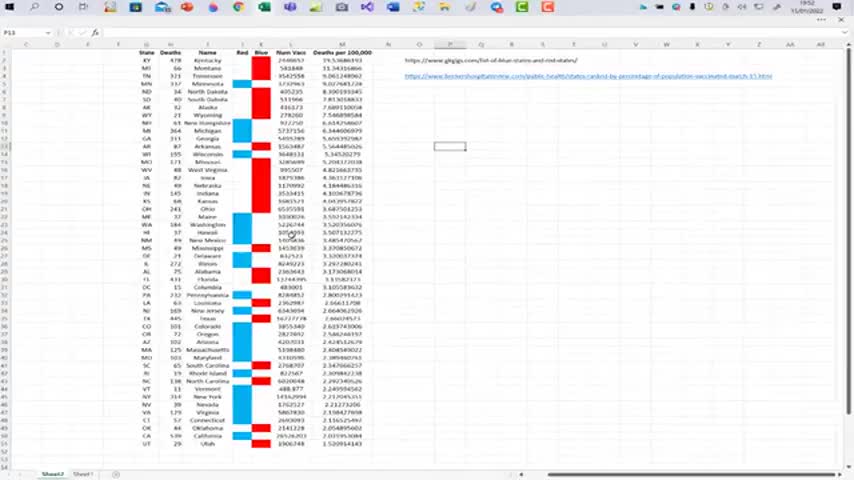This screenshot has height=480, width=854.
Task: Open Visual Studio from the taskbar
Action: (367, 7)
